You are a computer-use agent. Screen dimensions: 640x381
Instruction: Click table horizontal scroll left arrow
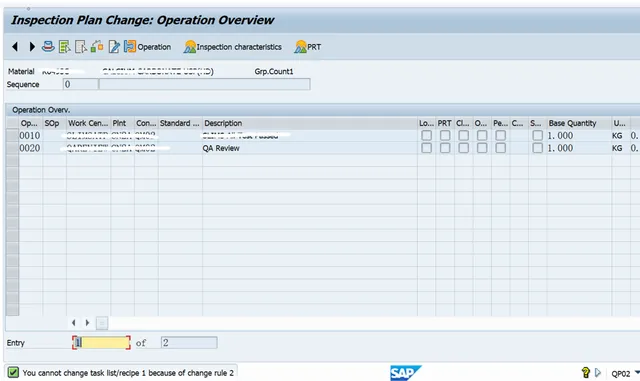click(73, 323)
